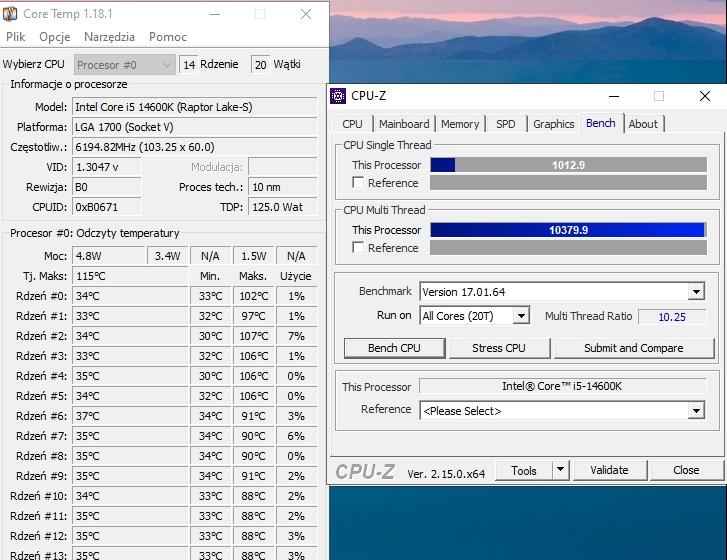Click the Core Temp title bar icon

[x=11, y=14]
